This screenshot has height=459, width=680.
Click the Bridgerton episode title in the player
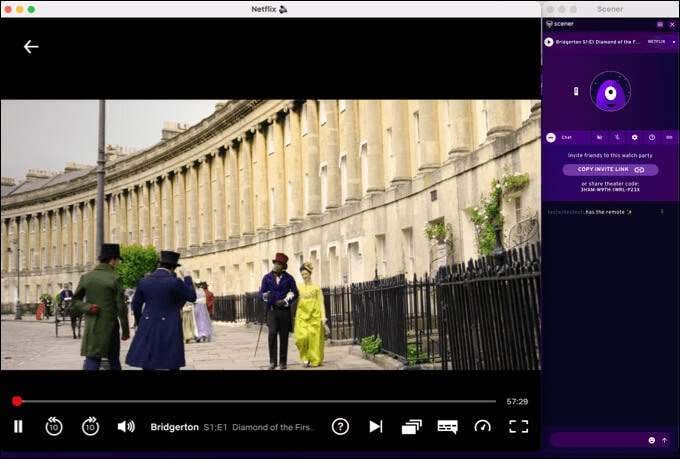231,427
